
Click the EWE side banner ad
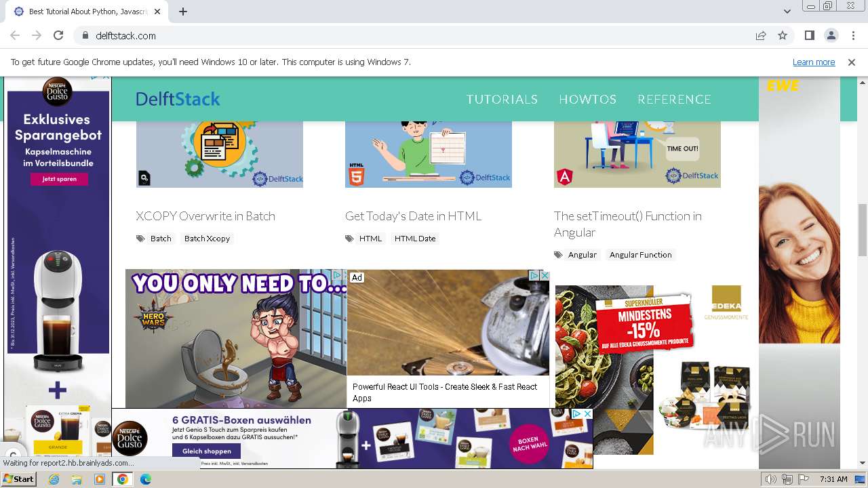800,271
